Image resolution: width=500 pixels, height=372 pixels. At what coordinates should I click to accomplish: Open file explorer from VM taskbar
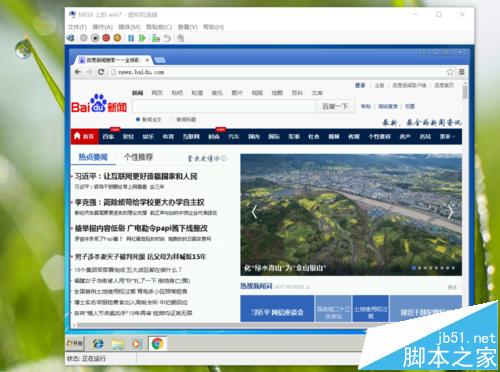click(x=117, y=343)
